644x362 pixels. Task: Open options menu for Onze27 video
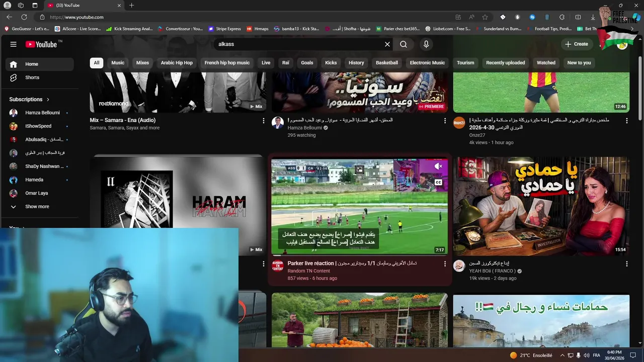(x=627, y=121)
